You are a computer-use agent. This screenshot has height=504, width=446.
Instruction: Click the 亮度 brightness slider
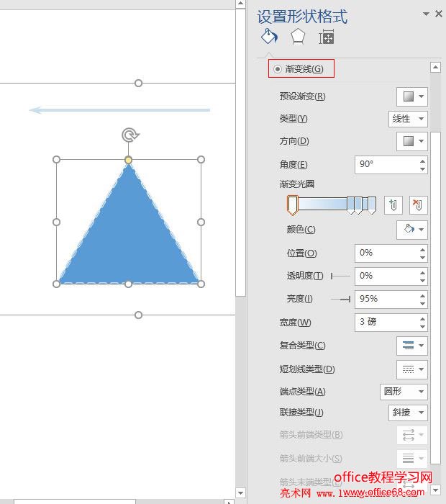(340, 300)
